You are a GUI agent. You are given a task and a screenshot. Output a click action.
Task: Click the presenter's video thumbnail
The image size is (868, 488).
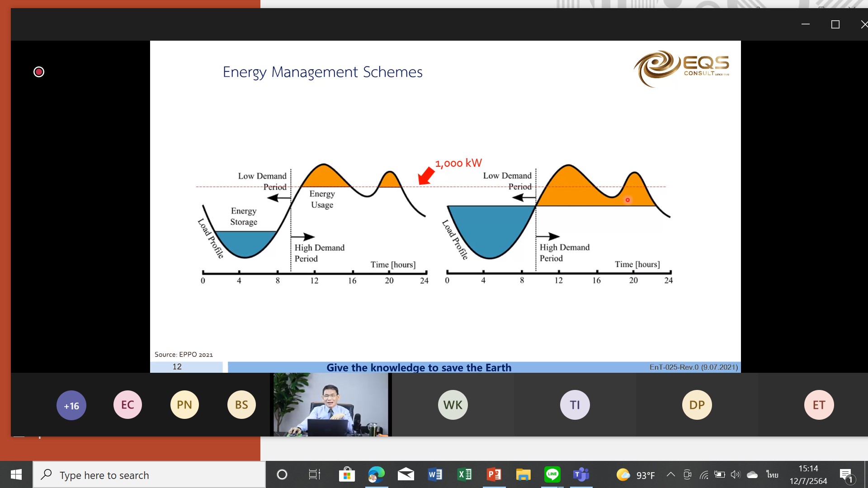coord(331,404)
